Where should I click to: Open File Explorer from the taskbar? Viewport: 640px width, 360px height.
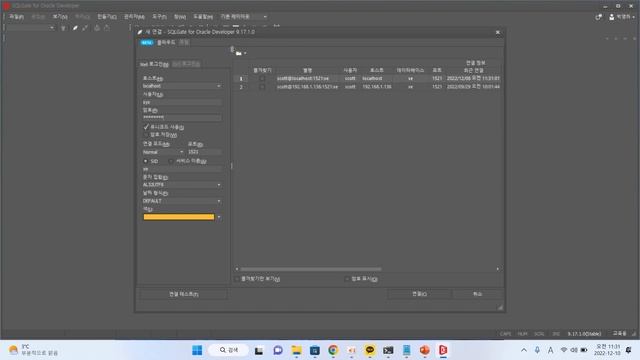pos(296,350)
